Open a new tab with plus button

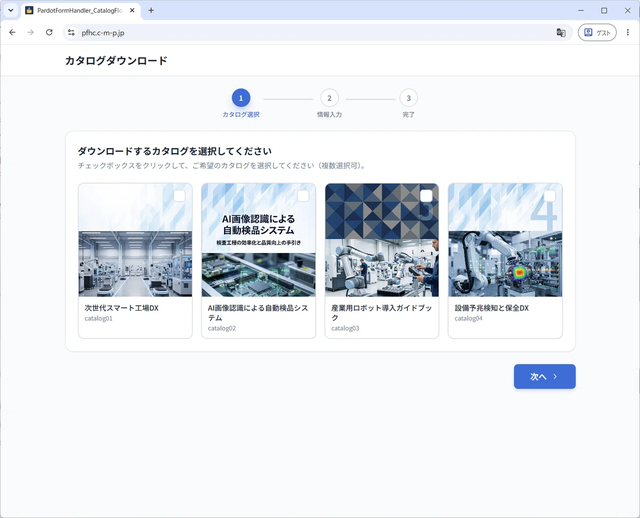tap(151, 11)
